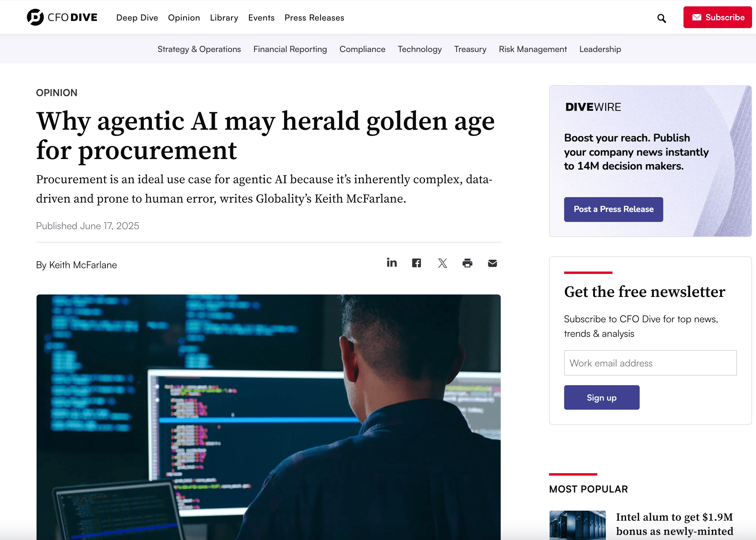Click the Sign up button
This screenshot has height=540, width=756.
point(602,397)
